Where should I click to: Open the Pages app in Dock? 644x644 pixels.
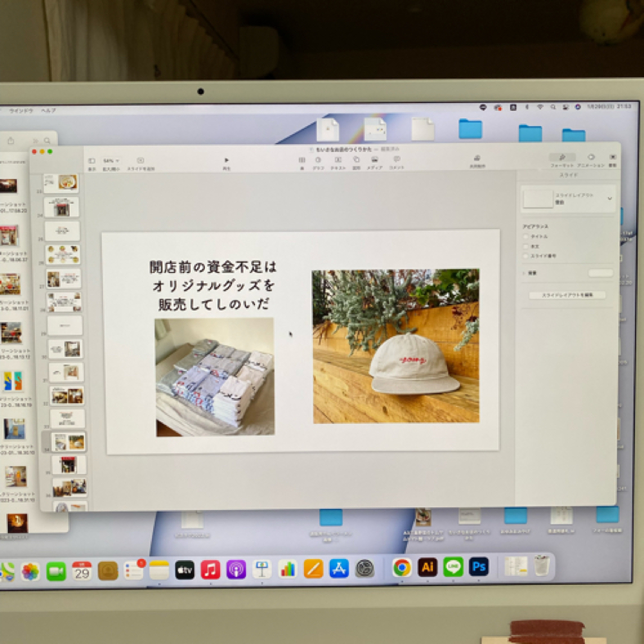313,569
